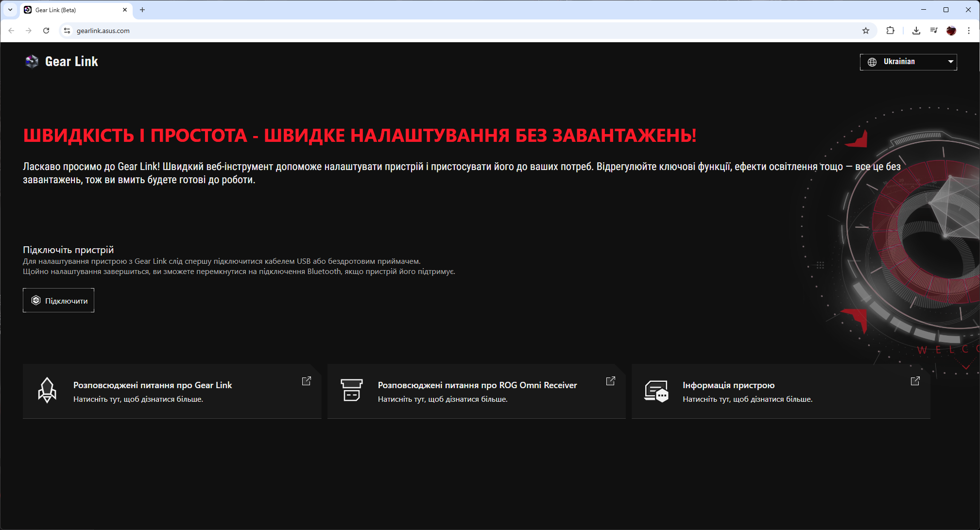Open a new browser tab
Viewport: 980px width, 530px height.
coord(142,10)
